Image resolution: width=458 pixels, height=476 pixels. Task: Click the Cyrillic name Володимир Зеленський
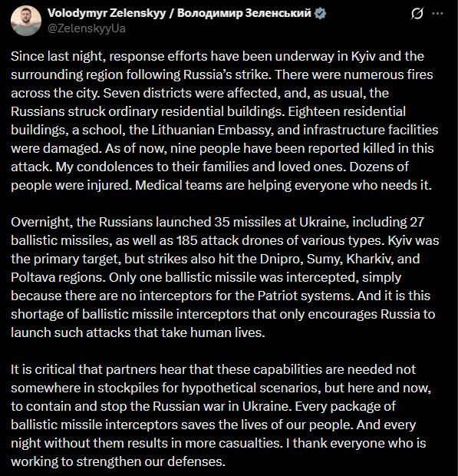tap(244, 13)
